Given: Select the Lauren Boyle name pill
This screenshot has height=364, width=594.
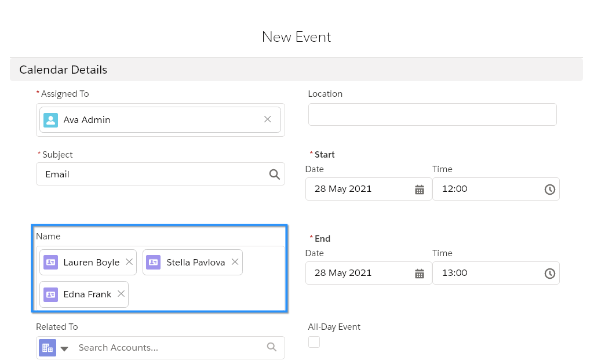Looking at the screenshot, I should 90,262.
